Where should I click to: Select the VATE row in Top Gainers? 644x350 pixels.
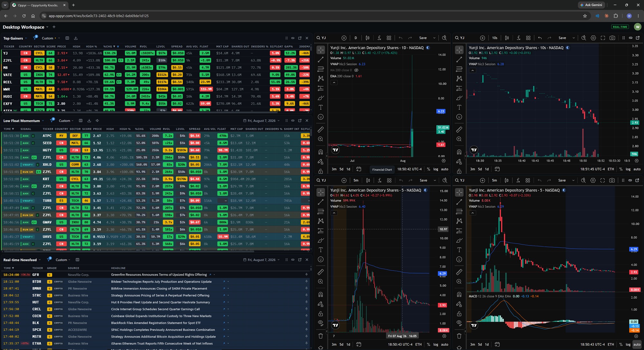click(156, 75)
